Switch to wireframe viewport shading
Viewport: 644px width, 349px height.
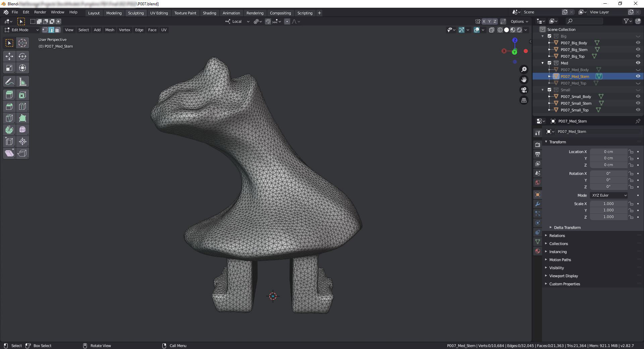coord(500,30)
